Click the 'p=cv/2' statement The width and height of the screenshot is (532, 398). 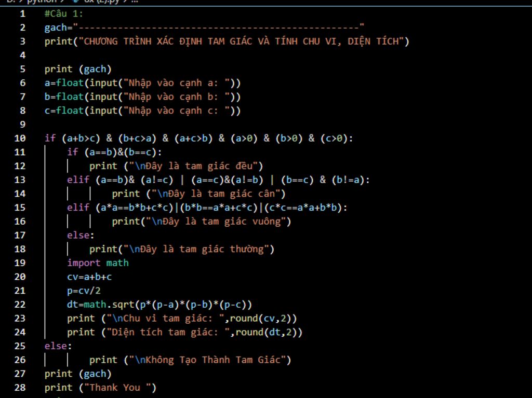[84, 291]
